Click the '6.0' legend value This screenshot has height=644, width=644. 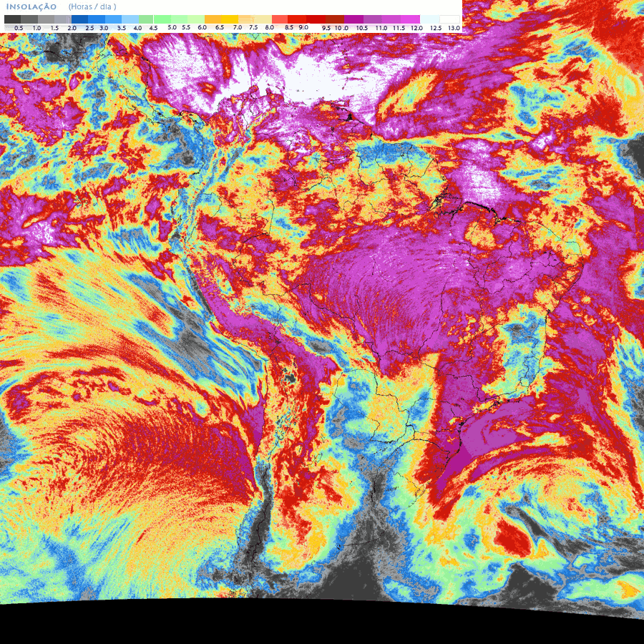coord(202,27)
